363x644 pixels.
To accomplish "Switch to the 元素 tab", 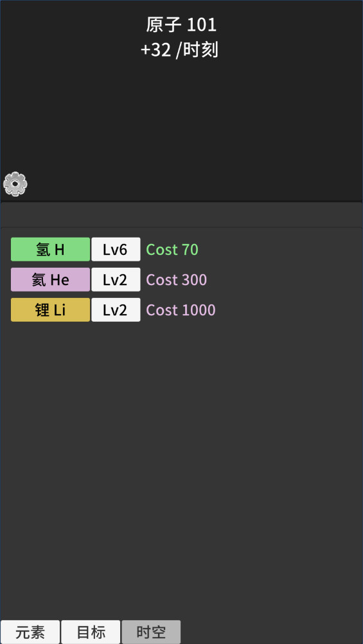I will point(30,632).
